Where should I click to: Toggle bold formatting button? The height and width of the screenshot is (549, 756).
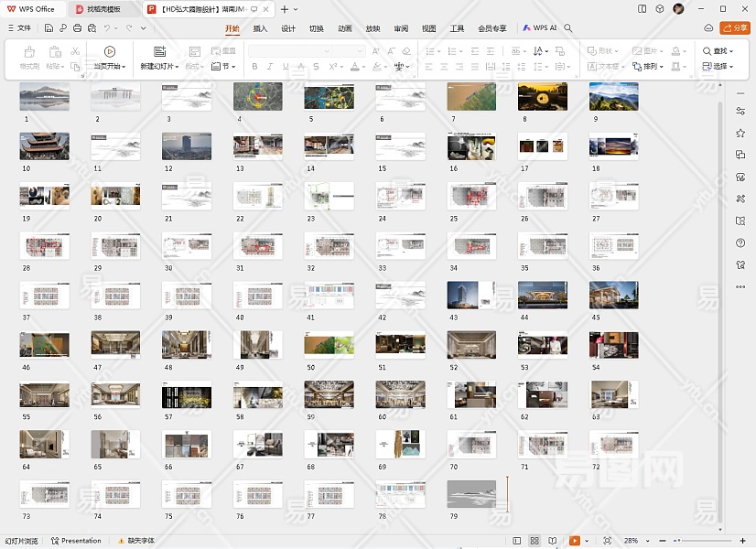coord(254,67)
